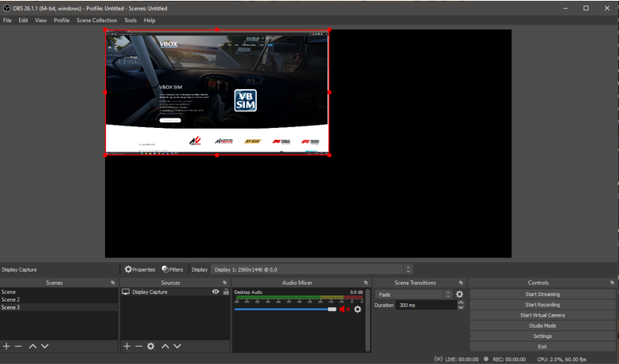Adjust the Desktop Audio volume slider
The image size is (619, 364).
click(285, 310)
